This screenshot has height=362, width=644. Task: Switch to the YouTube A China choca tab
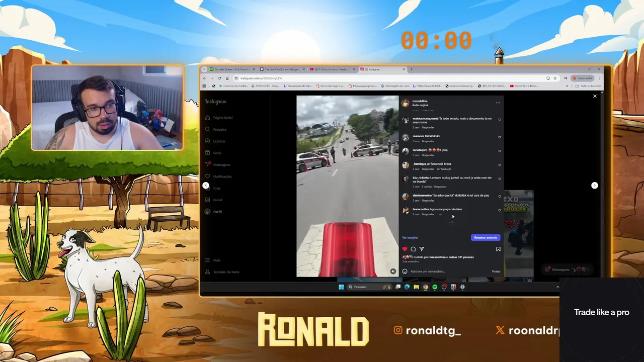332,69
